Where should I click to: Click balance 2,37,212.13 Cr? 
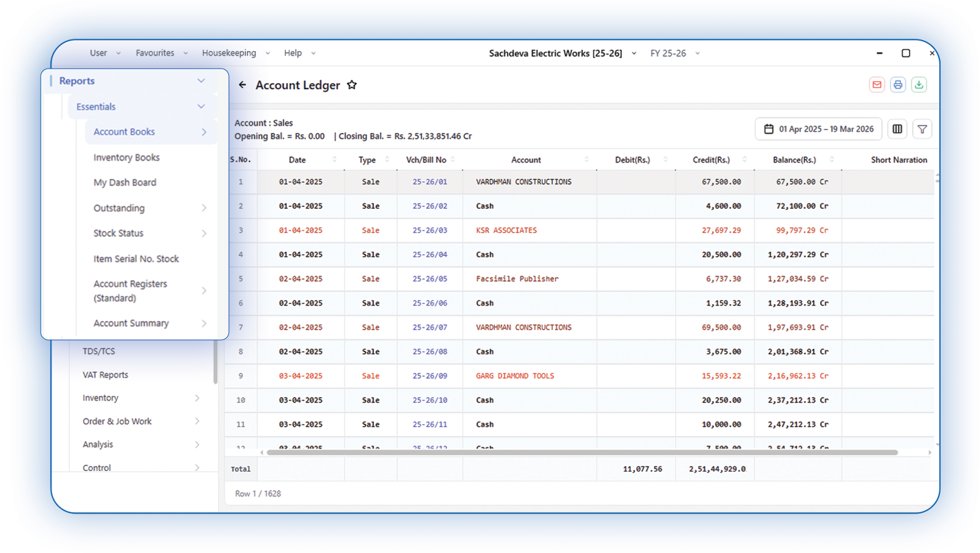(x=798, y=400)
